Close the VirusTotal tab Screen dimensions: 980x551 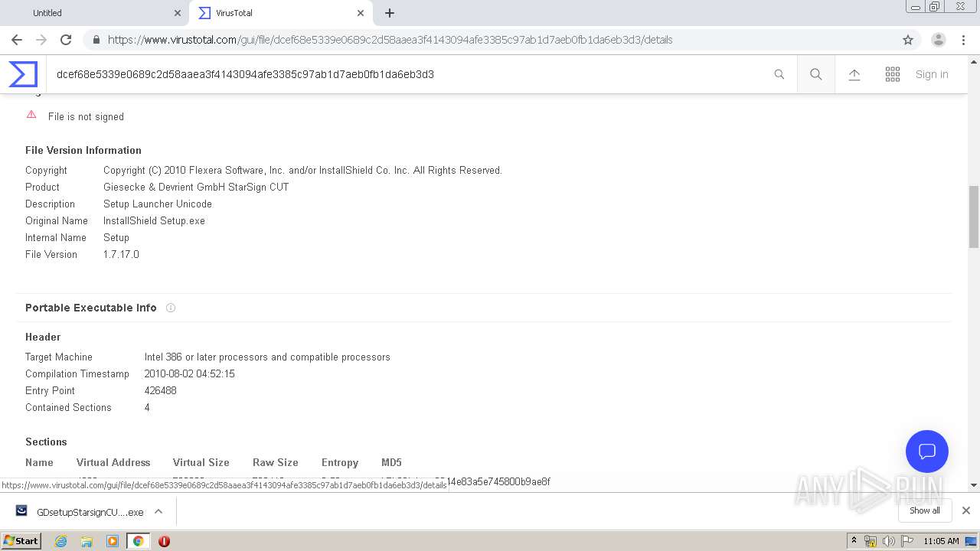361,13
